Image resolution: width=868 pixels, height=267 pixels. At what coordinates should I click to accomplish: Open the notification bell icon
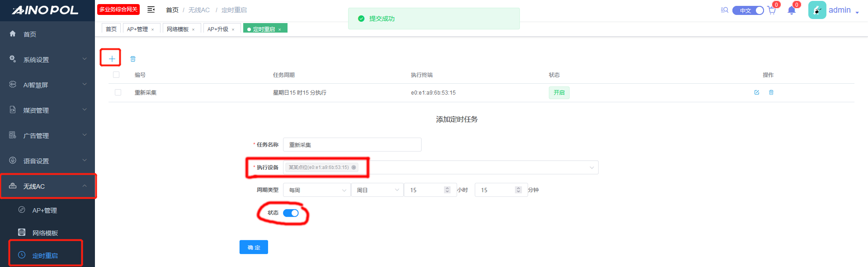(791, 10)
